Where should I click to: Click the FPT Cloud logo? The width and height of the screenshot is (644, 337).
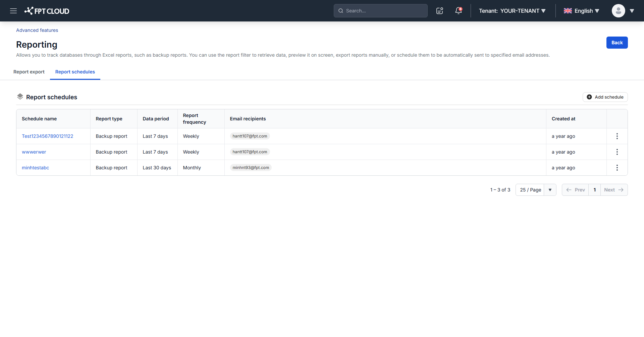coord(47,11)
